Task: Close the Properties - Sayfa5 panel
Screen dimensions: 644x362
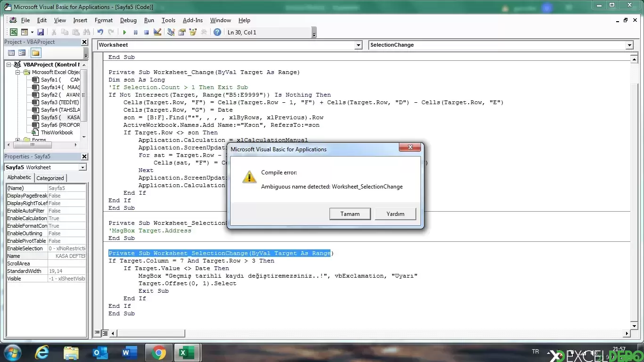Action: pyautogui.click(x=84, y=156)
